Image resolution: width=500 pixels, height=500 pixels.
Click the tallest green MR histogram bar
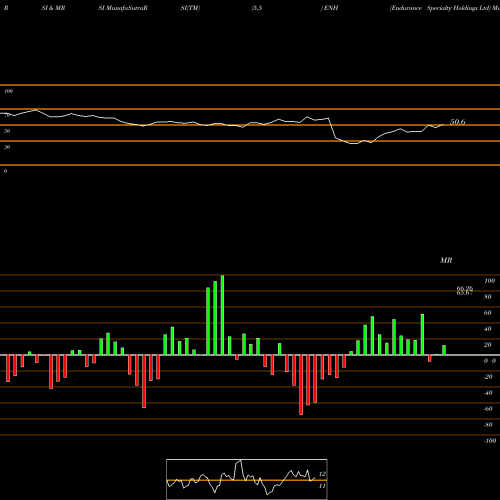coord(222,315)
